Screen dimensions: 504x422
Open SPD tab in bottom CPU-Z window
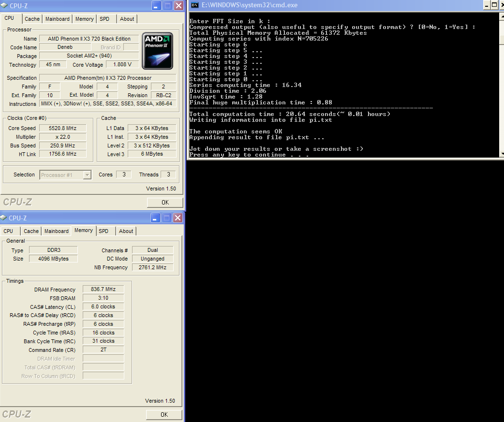pos(104,231)
